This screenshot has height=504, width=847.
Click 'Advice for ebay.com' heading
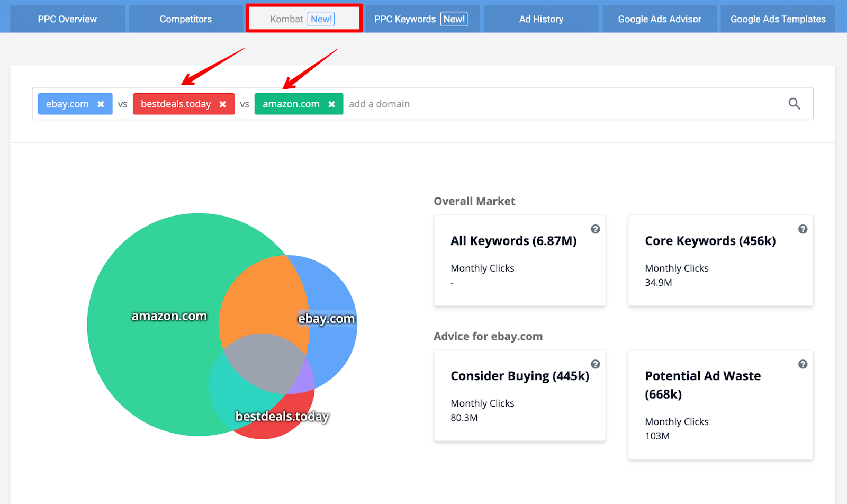pos(488,336)
